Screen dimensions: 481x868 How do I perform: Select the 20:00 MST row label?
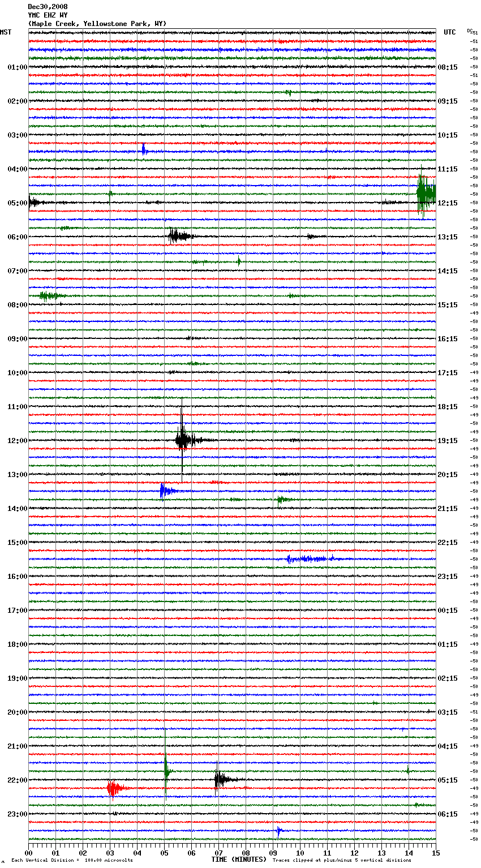[17, 712]
